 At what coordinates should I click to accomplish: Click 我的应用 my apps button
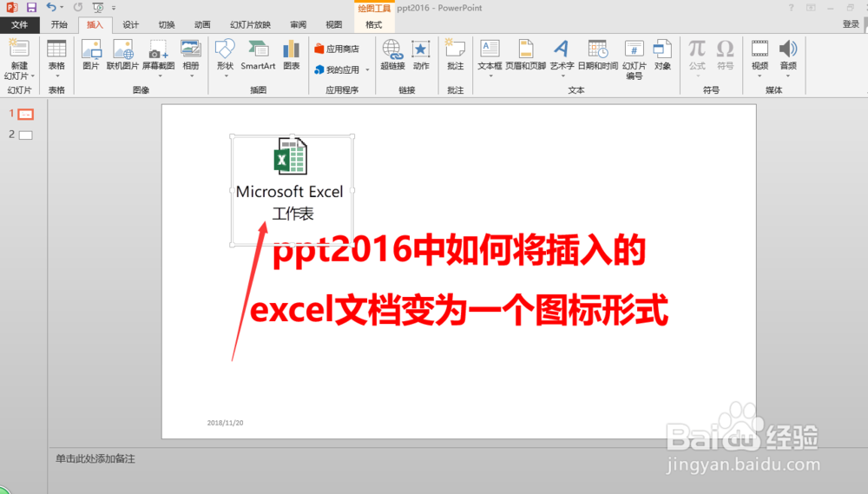[x=337, y=69]
